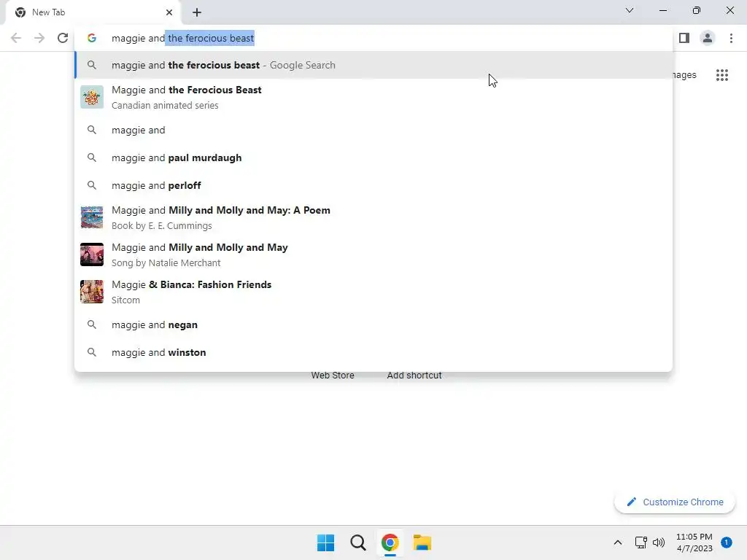
Task: Click magnifier icon beside 'maggie and perloff'
Action: coord(92,185)
